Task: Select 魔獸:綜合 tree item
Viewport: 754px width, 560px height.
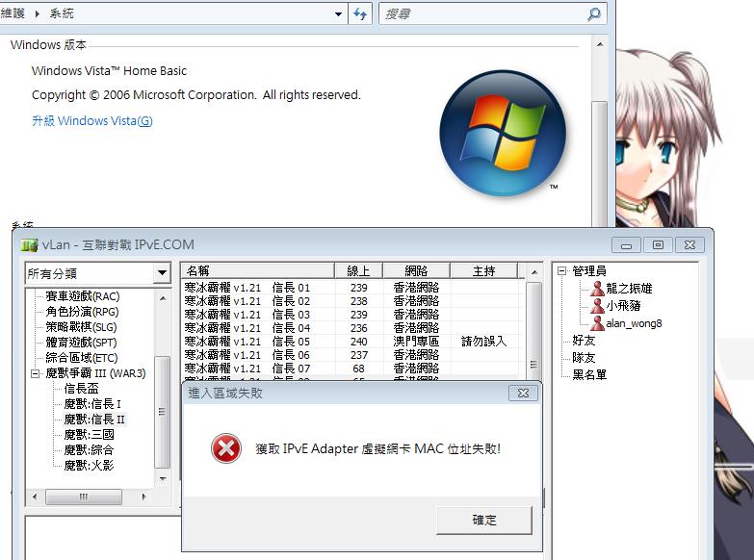Action: click(x=90, y=450)
